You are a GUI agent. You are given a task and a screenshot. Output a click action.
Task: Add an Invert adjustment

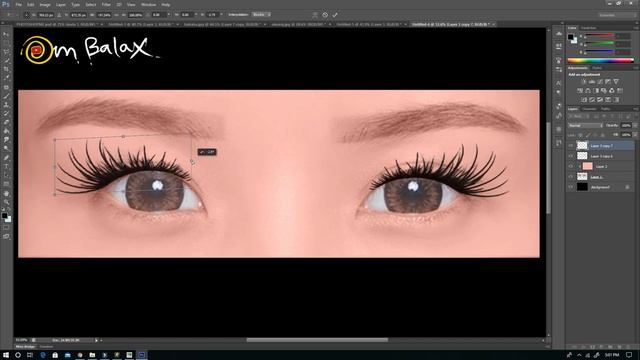(x=584, y=100)
